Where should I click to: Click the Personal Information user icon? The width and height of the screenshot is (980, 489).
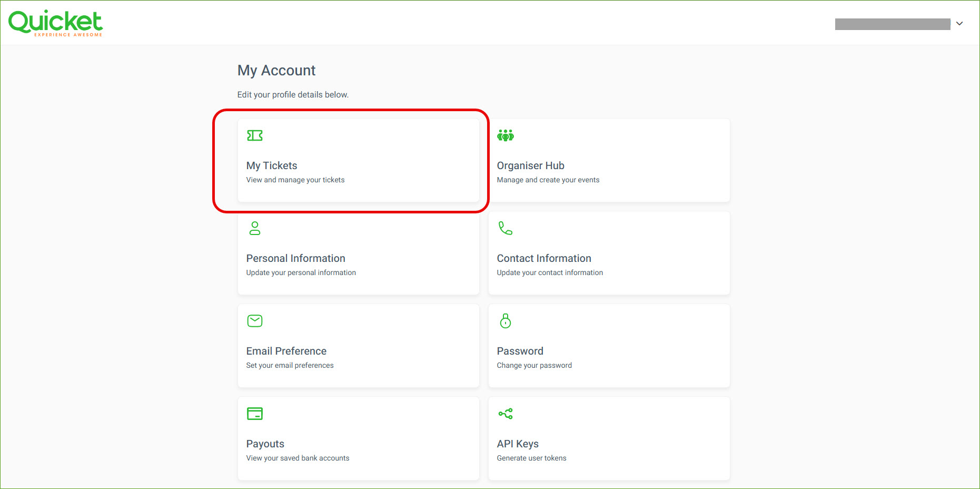click(255, 228)
